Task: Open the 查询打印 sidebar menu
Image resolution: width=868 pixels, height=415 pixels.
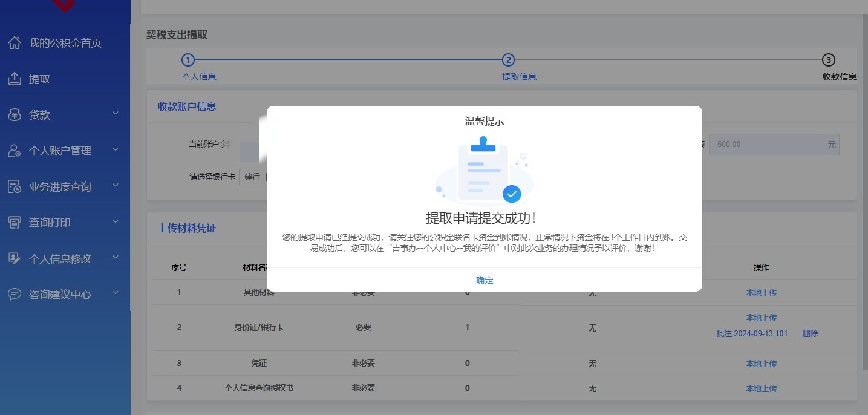Action: tap(50, 223)
